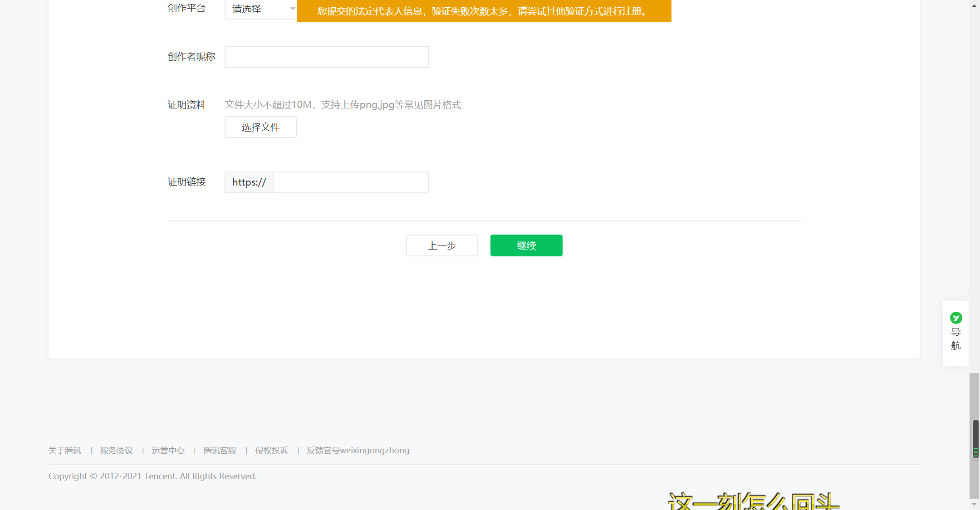Click the green navigation widget icon
This screenshot has height=510, width=980.
[x=956, y=318]
